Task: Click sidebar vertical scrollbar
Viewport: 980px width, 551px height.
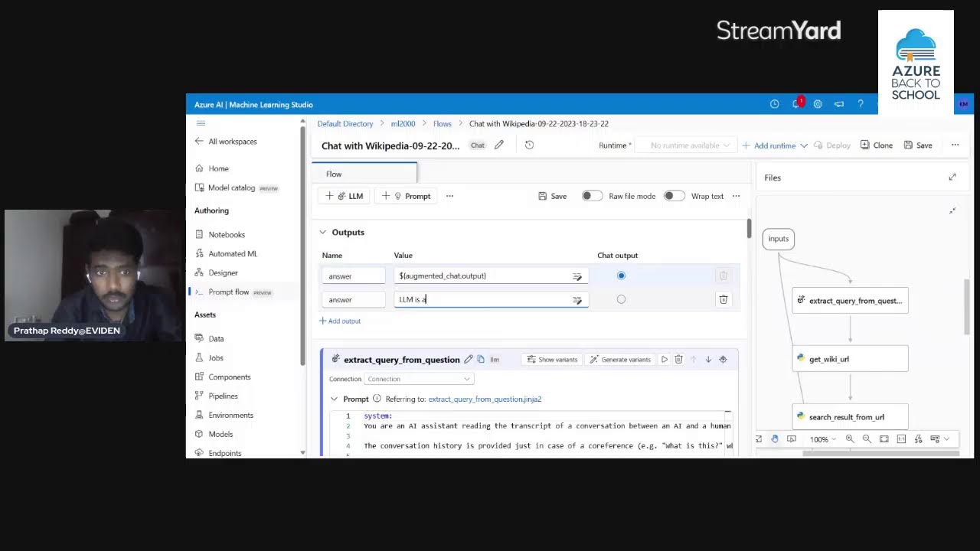Action: click(x=303, y=245)
